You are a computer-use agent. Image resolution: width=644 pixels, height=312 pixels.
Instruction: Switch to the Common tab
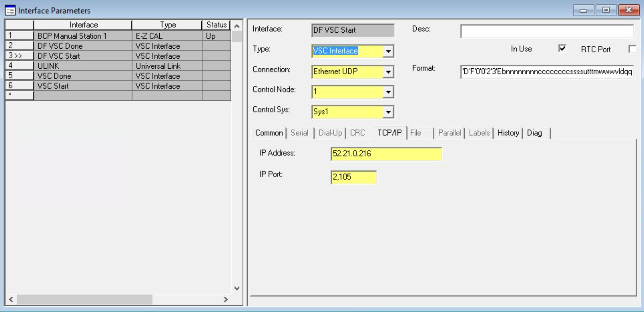[269, 133]
